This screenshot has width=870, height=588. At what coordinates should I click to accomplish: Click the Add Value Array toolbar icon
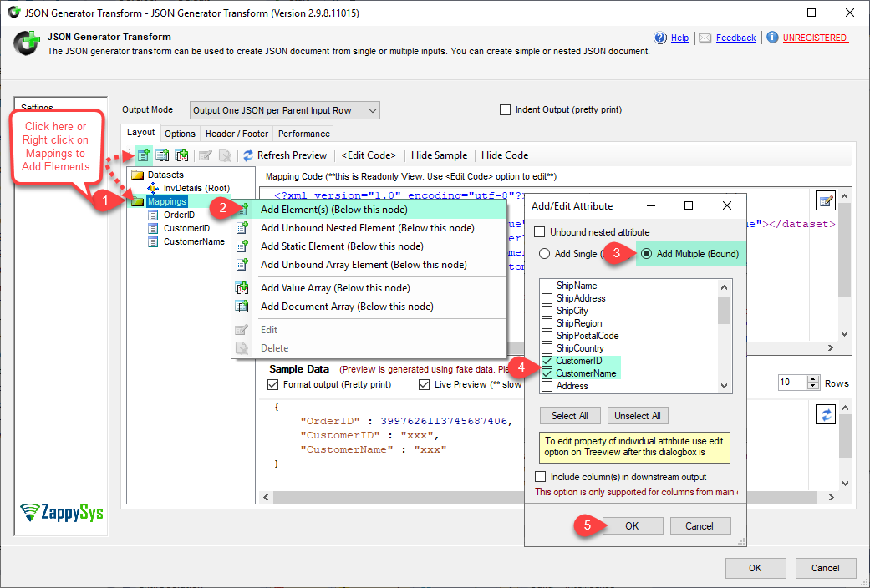(x=181, y=155)
